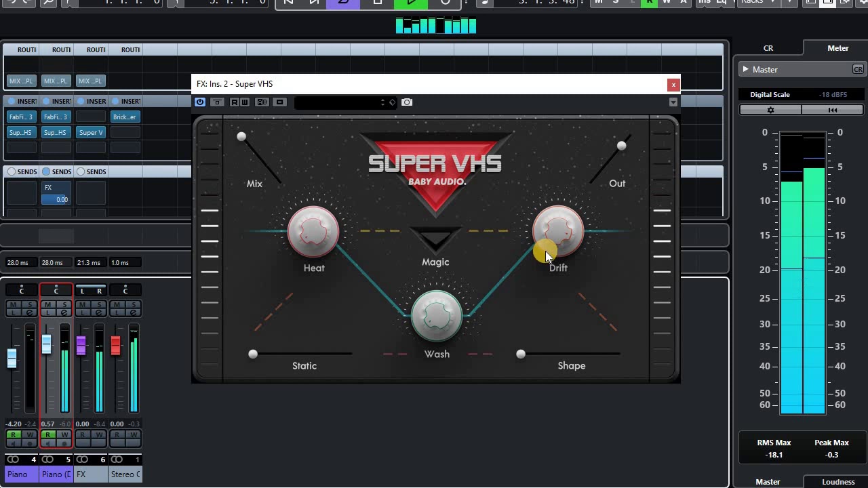This screenshot has height=488, width=868.
Task: Click the Mix slider handle
Action: pyautogui.click(x=241, y=137)
